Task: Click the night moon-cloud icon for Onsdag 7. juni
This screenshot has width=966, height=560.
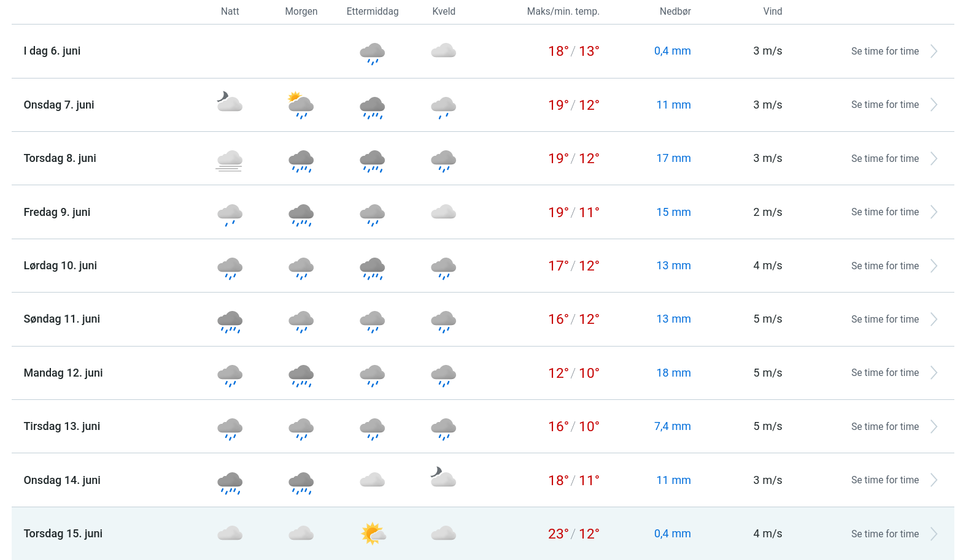Action: (230, 102)
